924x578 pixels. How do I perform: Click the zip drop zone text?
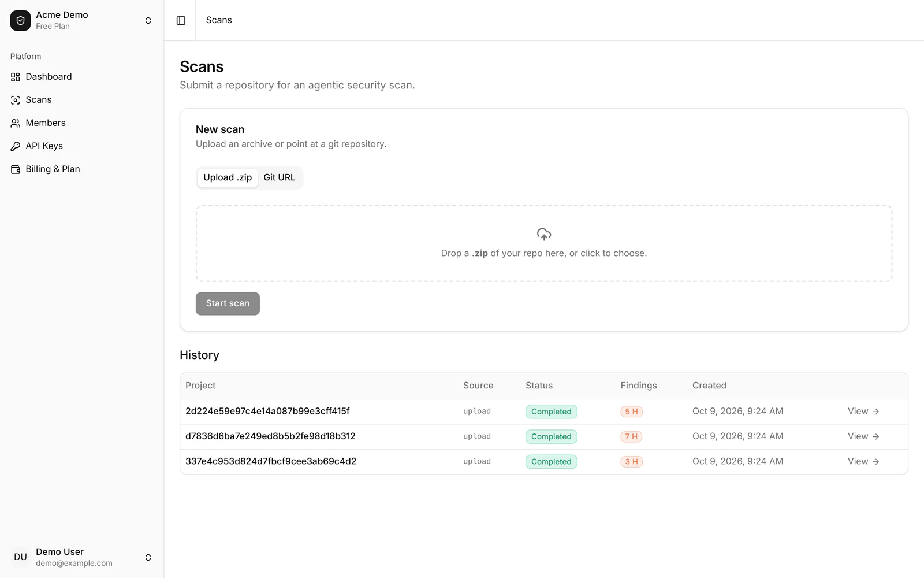pyautogui.click(x=544, y=253)
